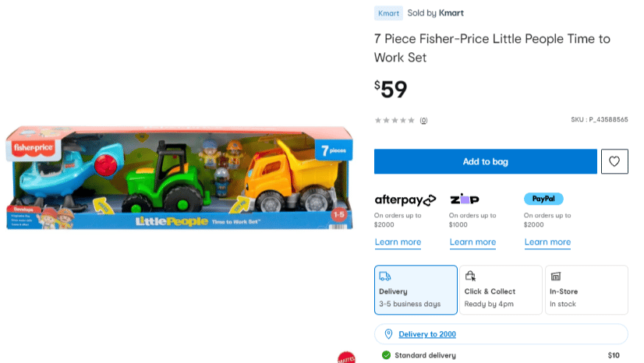
Task: Click the green standard delivery checkmark
Action: point(386,355)
